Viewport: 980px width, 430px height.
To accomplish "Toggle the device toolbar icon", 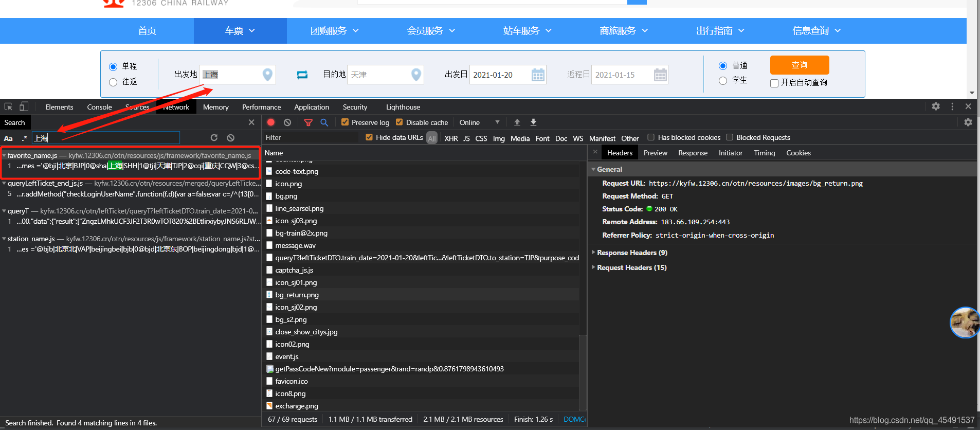I will coord(24,106).
